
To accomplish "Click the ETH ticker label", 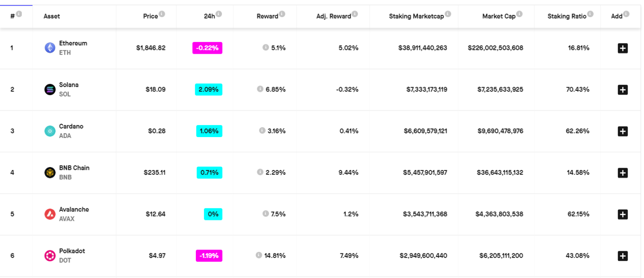I will pos(66,52).
